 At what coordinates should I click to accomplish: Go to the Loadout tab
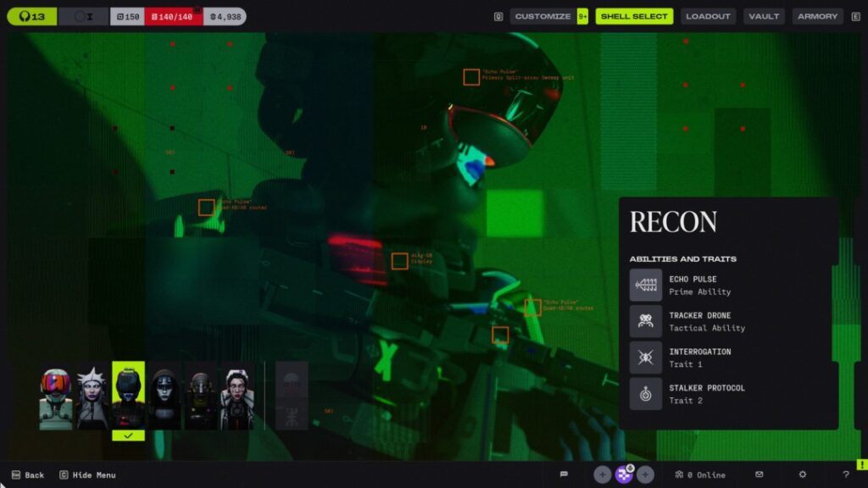[708, 17]
